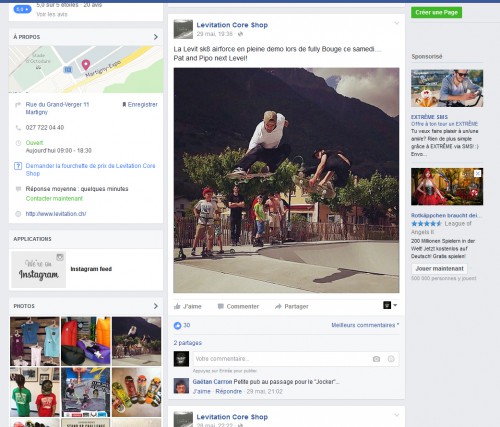Click the 29 mai, 19:36 post timestamp

[215, 34]
